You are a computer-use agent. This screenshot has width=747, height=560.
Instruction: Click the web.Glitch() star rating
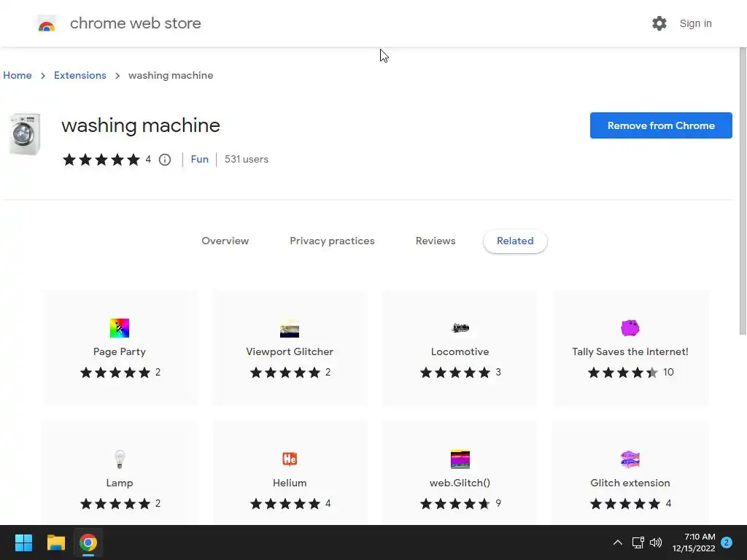point(455,503)
